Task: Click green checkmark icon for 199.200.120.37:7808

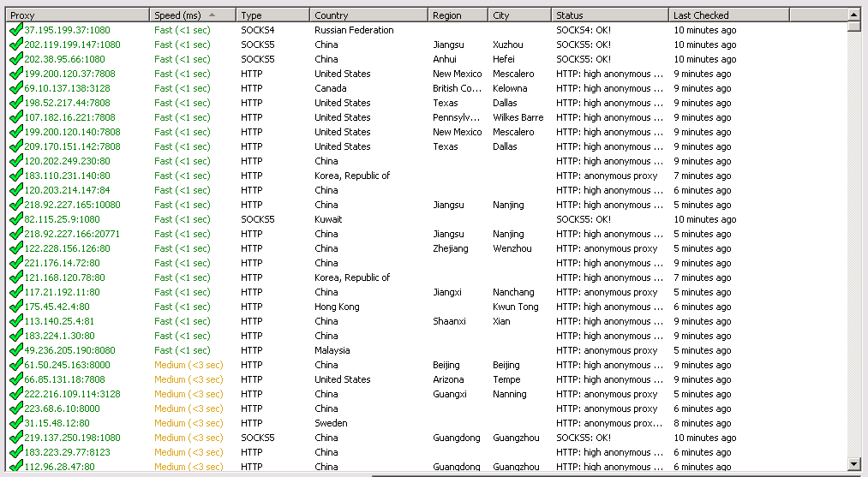Action: click(x=16, y=73)
